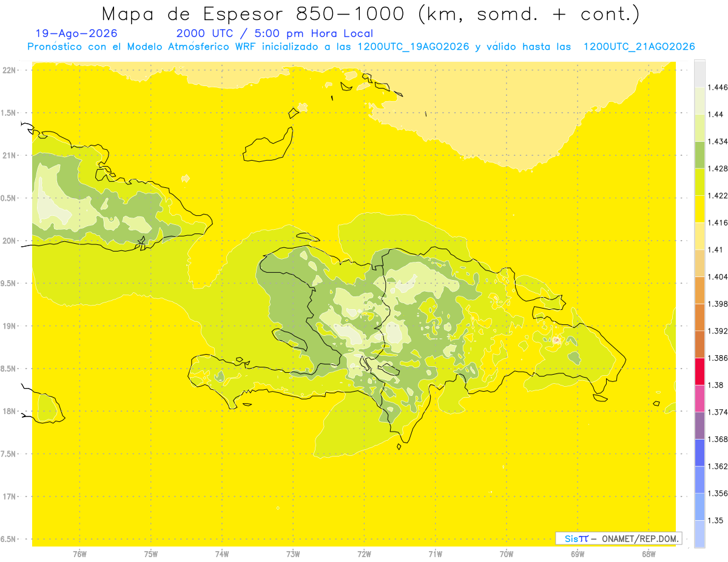Click the '1.38' colorbar value
728x562 pixels.
click(x=715, y=384)
